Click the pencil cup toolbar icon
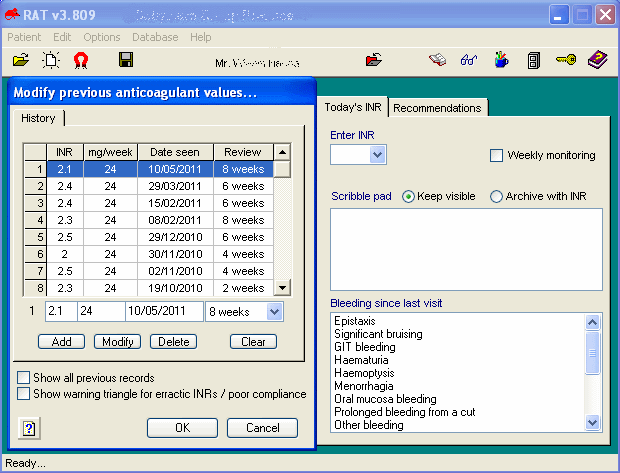620x473 pixels. [501, 60]
